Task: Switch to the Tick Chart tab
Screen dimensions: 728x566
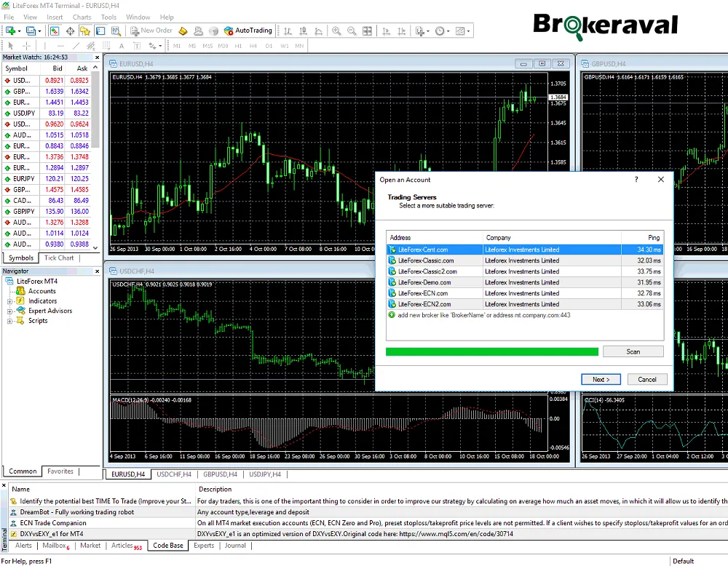Action: pyautogui.click(x=59, y=258)
